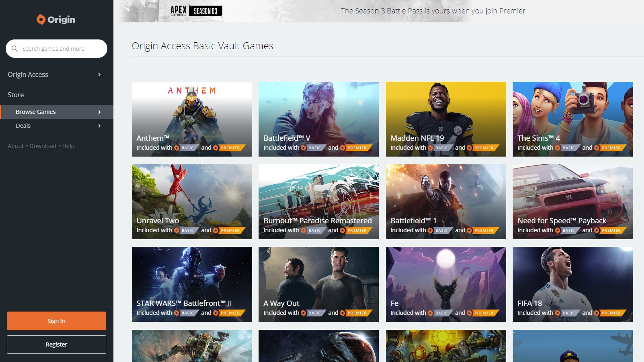644x362 pixels.
Task: Click the Premier badge on Battlefield V
Action: click(x=356, y=148)
